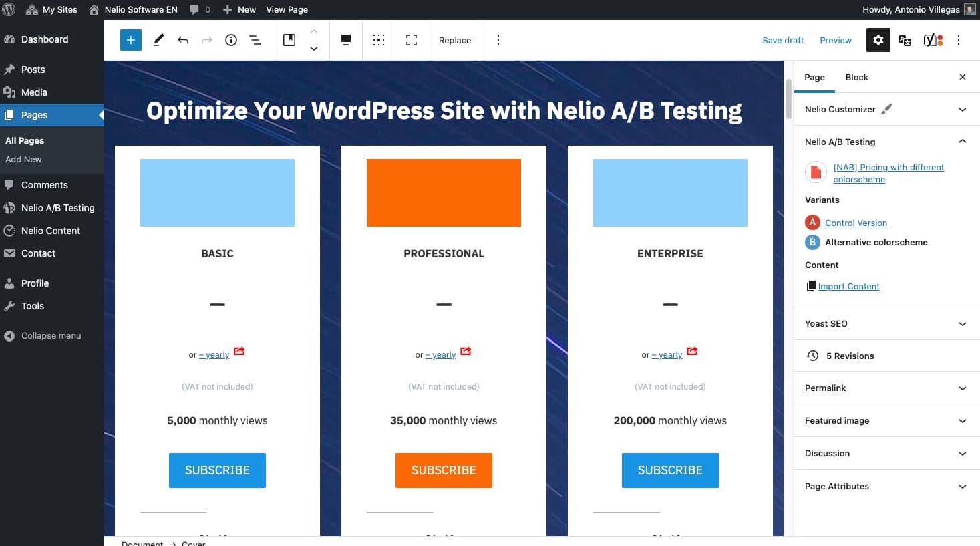Click the Import Content link

(x=848, y=286)
